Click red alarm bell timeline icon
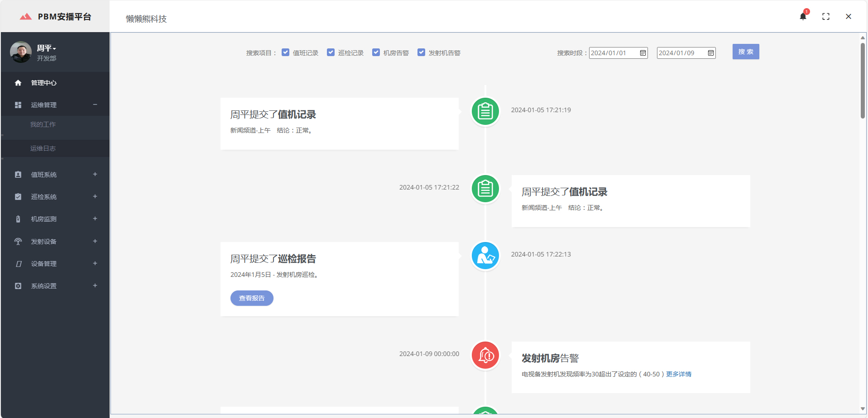Viewport: 868px width, 418px height. tap(485, 355)
